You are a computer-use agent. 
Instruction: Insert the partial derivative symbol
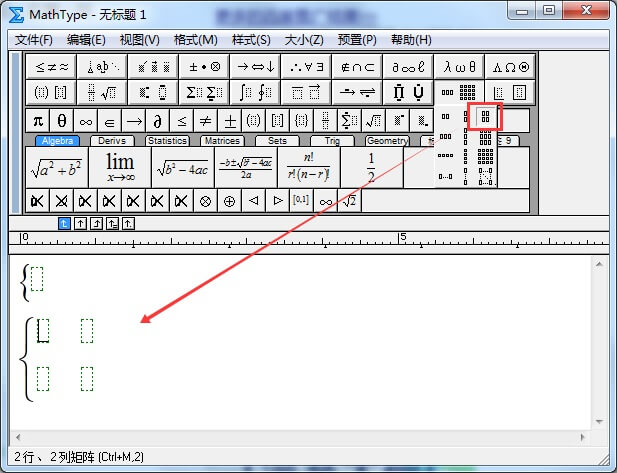(x=157, y=121)
